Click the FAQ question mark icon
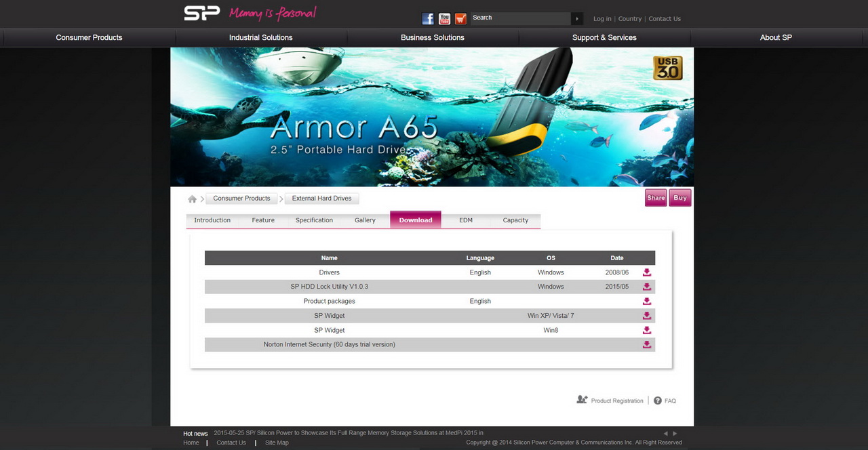 pos(658,401)
